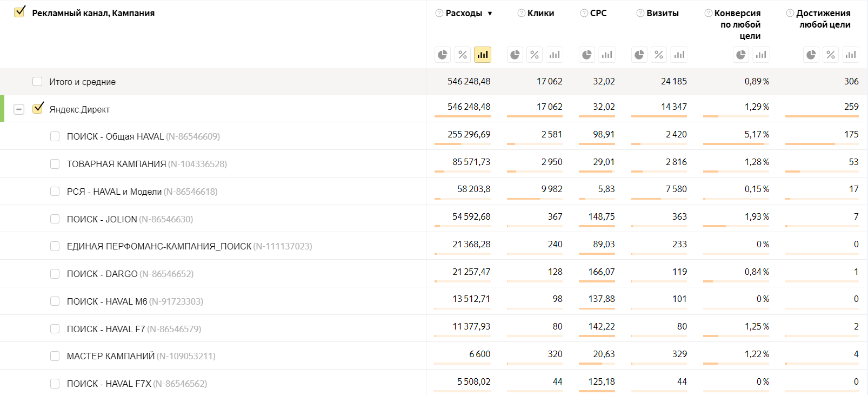Enable bar chart view for CPC column
868x395 pixels.
click(607, 55)
